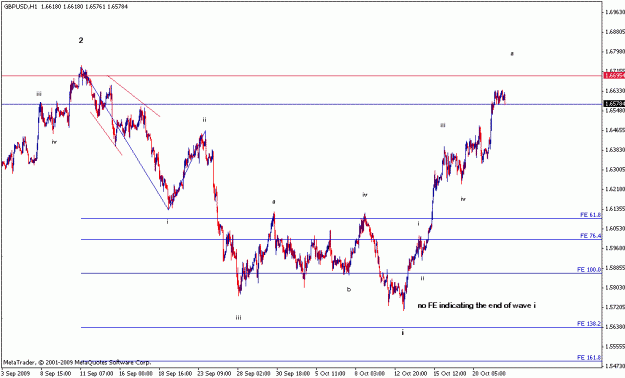
Task: Select the 'FE 138.2' level label
Action: tap(589, 323)
